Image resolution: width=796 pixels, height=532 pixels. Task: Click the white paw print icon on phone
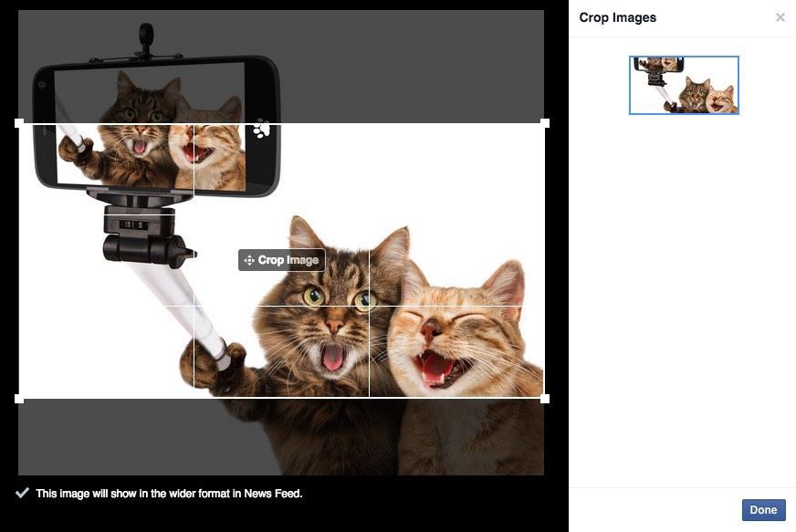pos(261,129)
